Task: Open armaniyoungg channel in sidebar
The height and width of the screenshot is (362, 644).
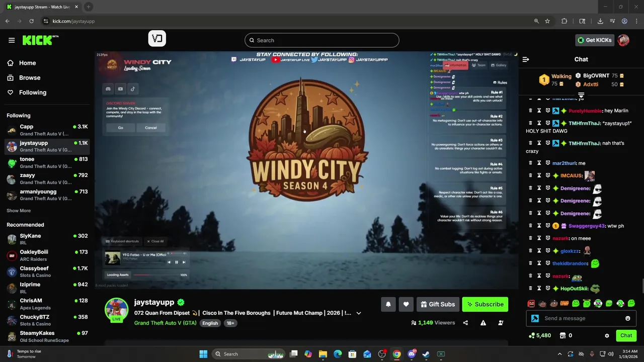Action: click(47, 195)
